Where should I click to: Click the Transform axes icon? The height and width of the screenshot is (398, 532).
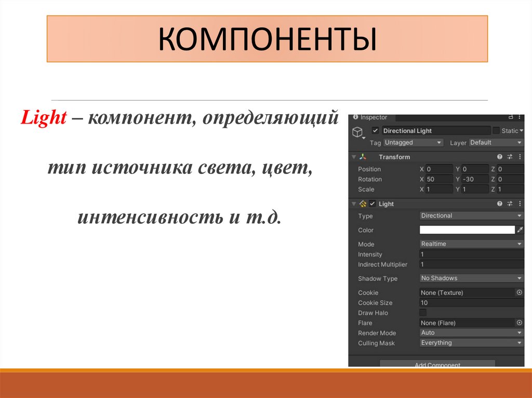[363, 157]
